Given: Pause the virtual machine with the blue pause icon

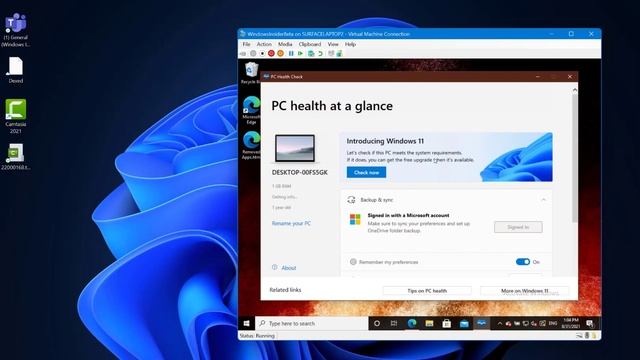Looking at the screenshot, I should [x=291, y=53].
